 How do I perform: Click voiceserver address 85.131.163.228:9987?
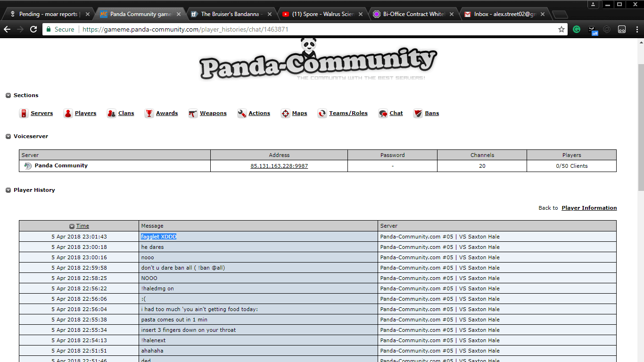[279, 166]
